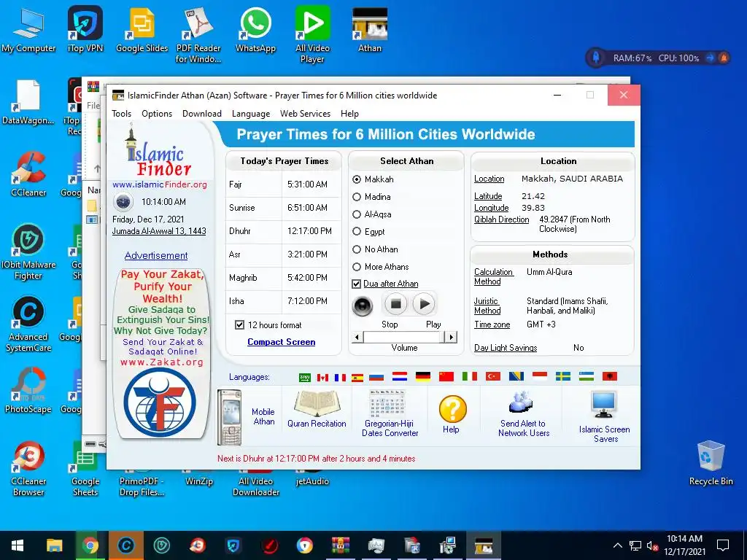Open Quran Recitation book icon

317,404
